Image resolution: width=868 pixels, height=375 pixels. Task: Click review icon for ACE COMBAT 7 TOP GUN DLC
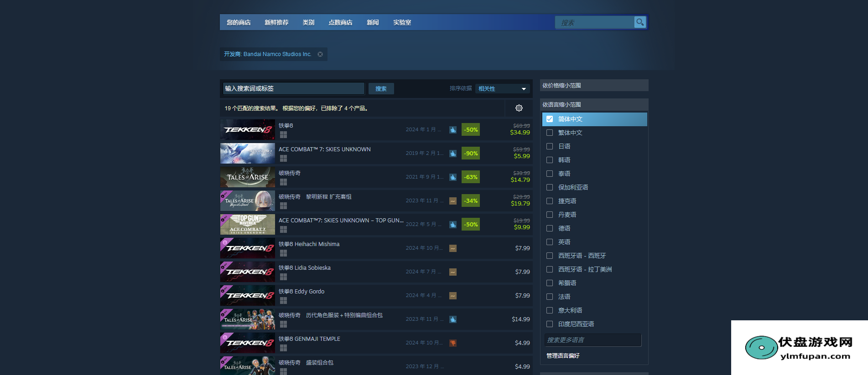click(x=453, y=225)
